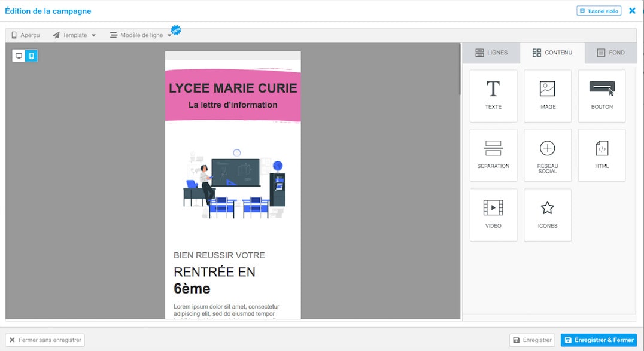Choose Fermer sans enregistrer
644x351 pixels.
pos(45,340)
